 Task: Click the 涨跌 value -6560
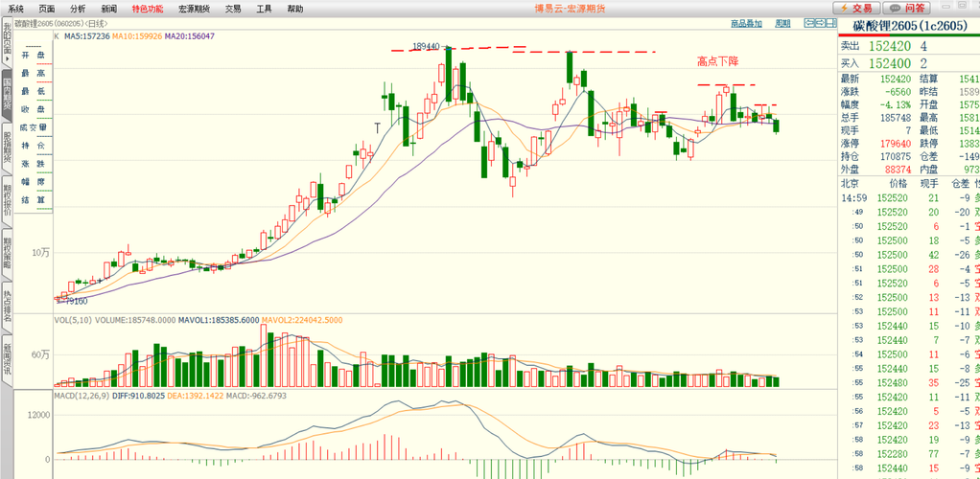(x=898, y=91)
